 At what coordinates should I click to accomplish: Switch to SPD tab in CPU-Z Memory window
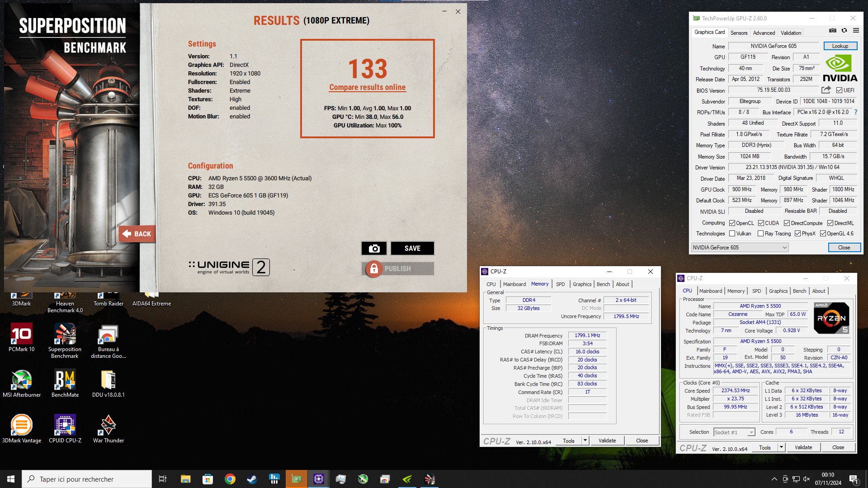point(560,284)
